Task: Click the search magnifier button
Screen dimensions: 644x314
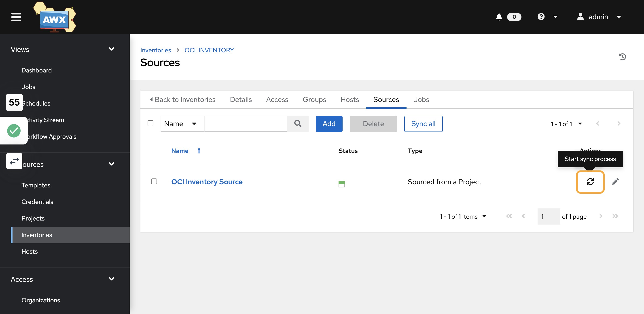Action: click(x=297, y=124)
